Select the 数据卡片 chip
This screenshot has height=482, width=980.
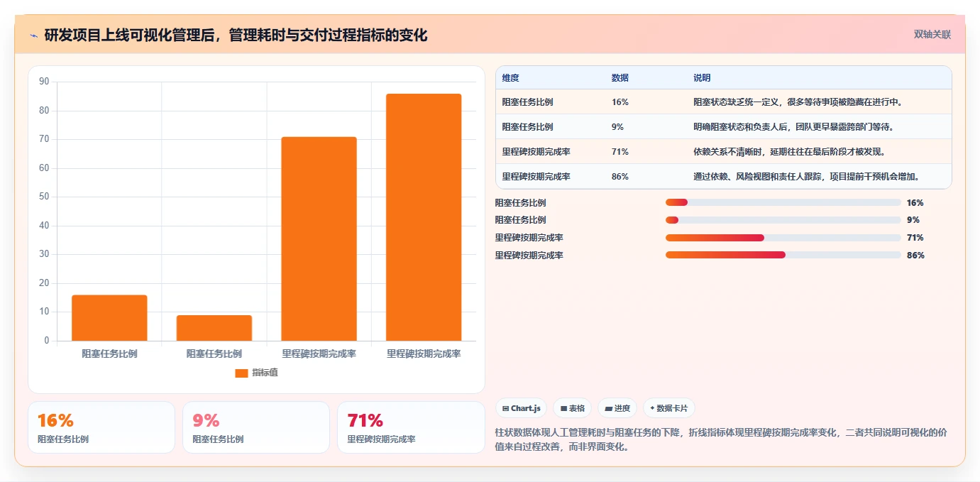[x=669, y=408]
